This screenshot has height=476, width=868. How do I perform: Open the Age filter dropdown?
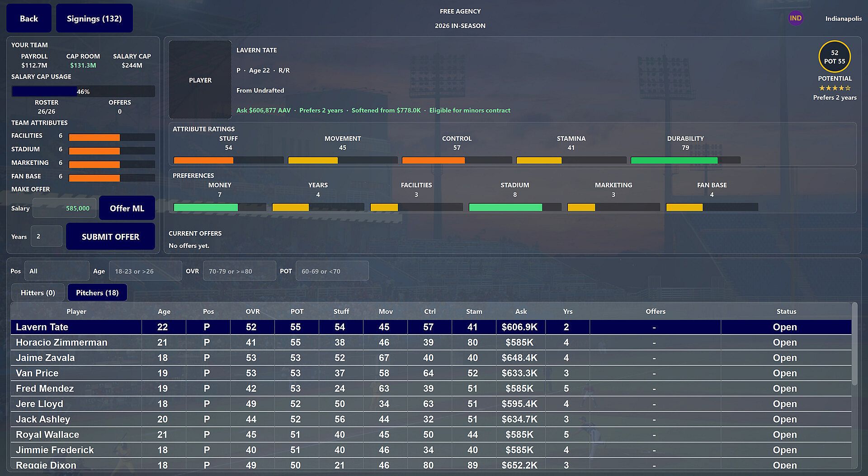tap(145, 271)
